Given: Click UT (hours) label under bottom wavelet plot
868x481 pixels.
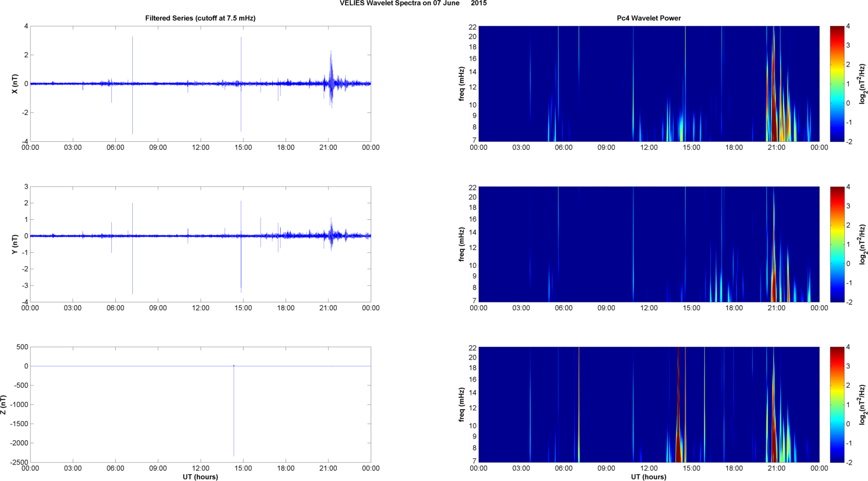Looking at the screenshot, I should coord(648,476).
